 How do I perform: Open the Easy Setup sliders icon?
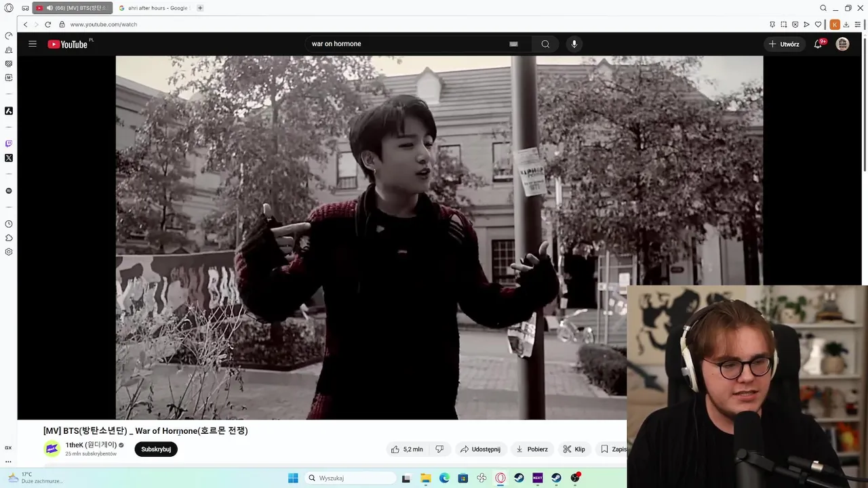[x=858, y=24]
